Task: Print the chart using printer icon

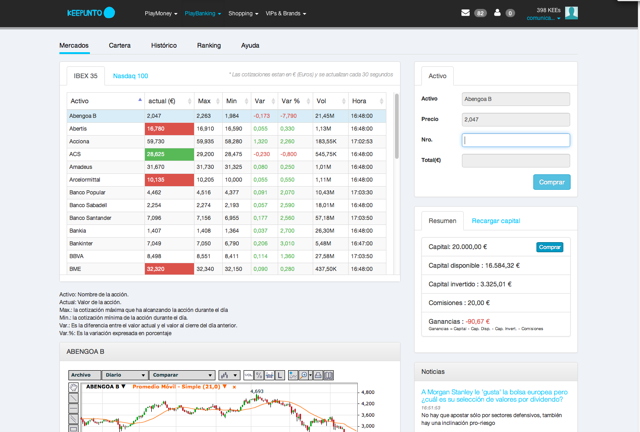Action: [x=318, y=375]
